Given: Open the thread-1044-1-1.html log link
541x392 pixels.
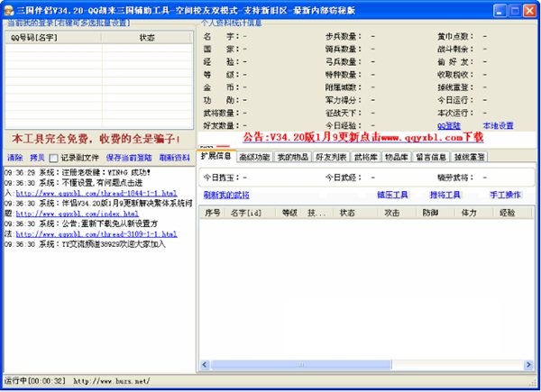Looking at the screenshot, I should 96,194.
